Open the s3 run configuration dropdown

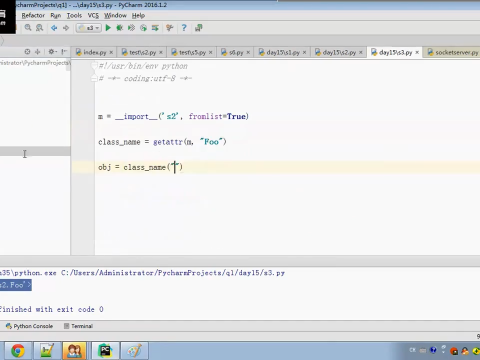point(89,28)
